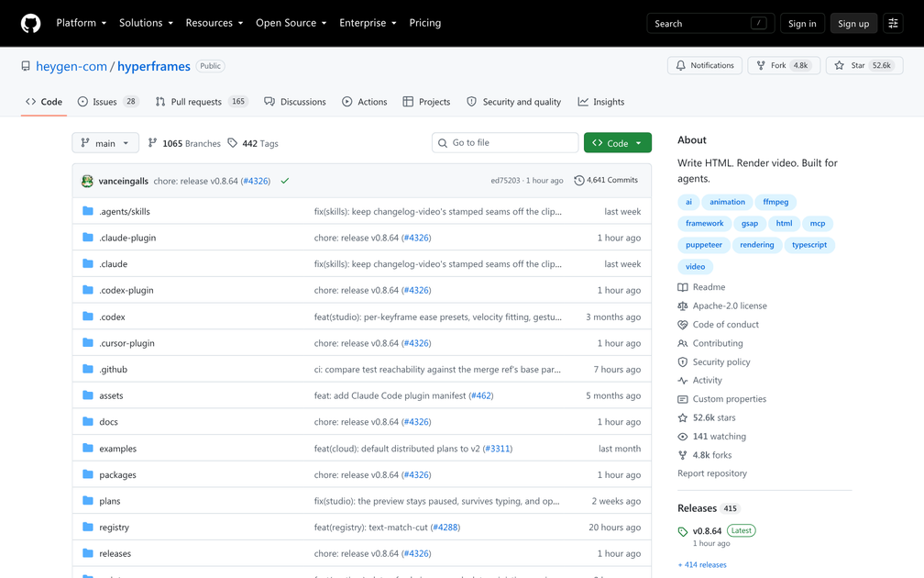Click the star icon beside 52.6k stars
Image resolution: width=924 pixels, height=578 pixels.
pyautogui.click(x=682, y=417)
